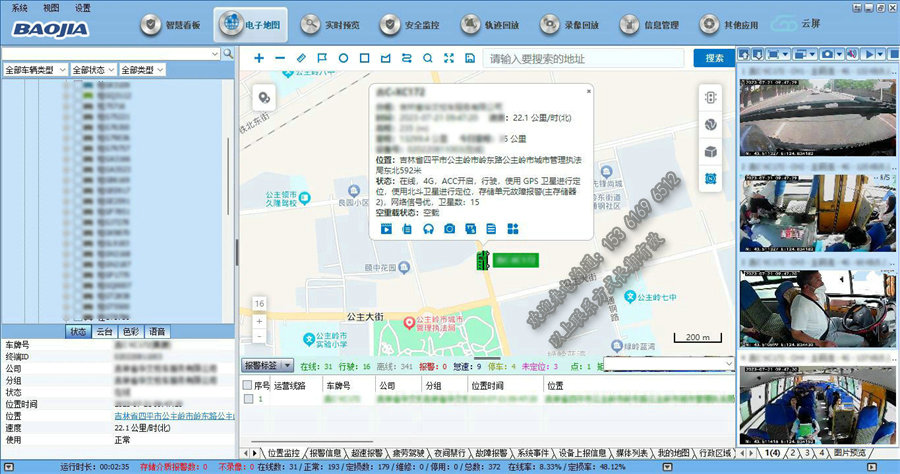Click the save map icon
The width and height of the screenshot is (900, 474).
[x=469, y=59]
